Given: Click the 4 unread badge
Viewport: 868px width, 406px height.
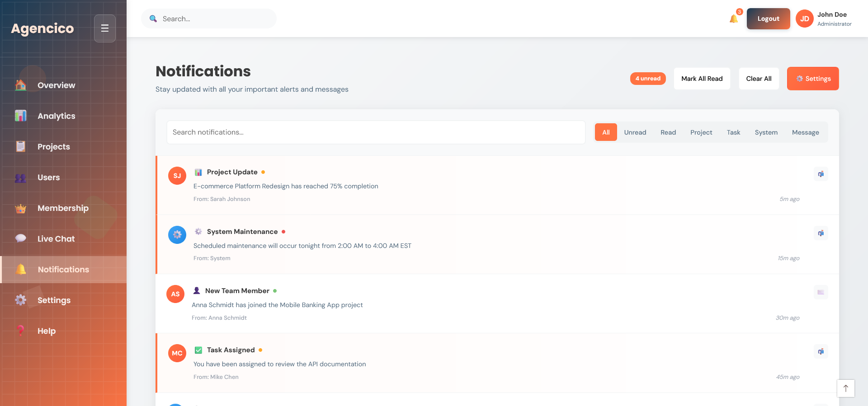Looking at the screenshot, I should [648, 79].
